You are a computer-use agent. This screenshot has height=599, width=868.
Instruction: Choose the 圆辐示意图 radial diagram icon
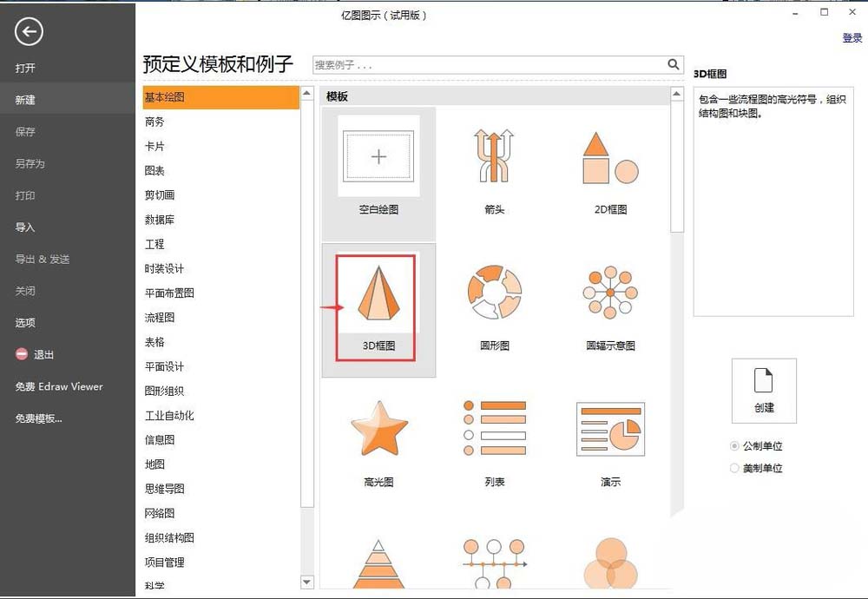coord(610,292)
